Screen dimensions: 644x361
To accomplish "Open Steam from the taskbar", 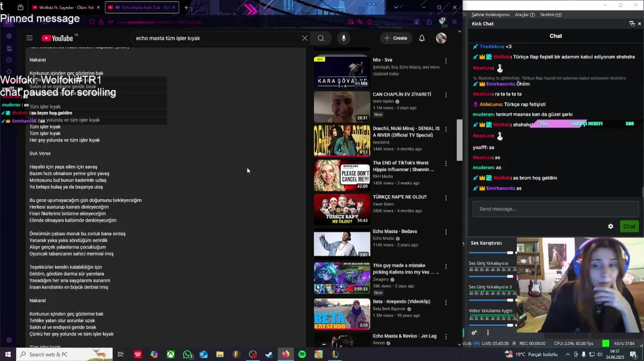I will (269, 354).
